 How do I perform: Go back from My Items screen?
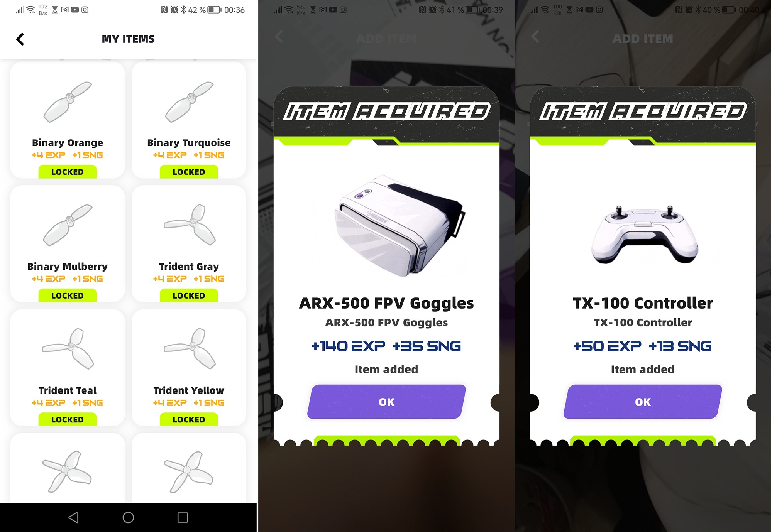20,39
